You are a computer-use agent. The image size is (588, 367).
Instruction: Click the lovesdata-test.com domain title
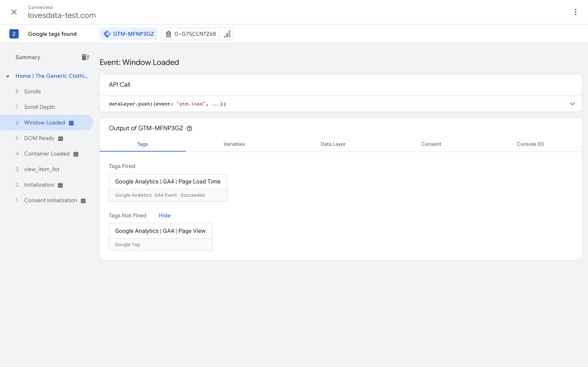click(62, 15)
